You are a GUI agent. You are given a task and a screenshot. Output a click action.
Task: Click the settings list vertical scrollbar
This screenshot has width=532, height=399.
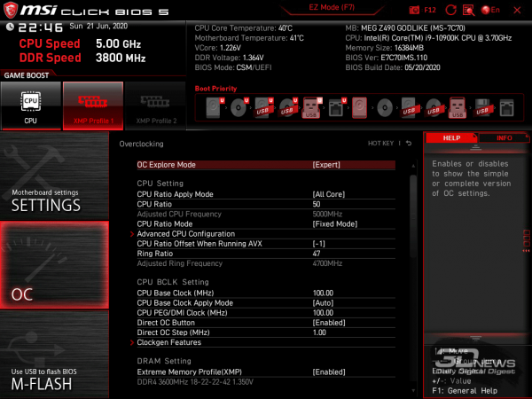coord(414,266)
